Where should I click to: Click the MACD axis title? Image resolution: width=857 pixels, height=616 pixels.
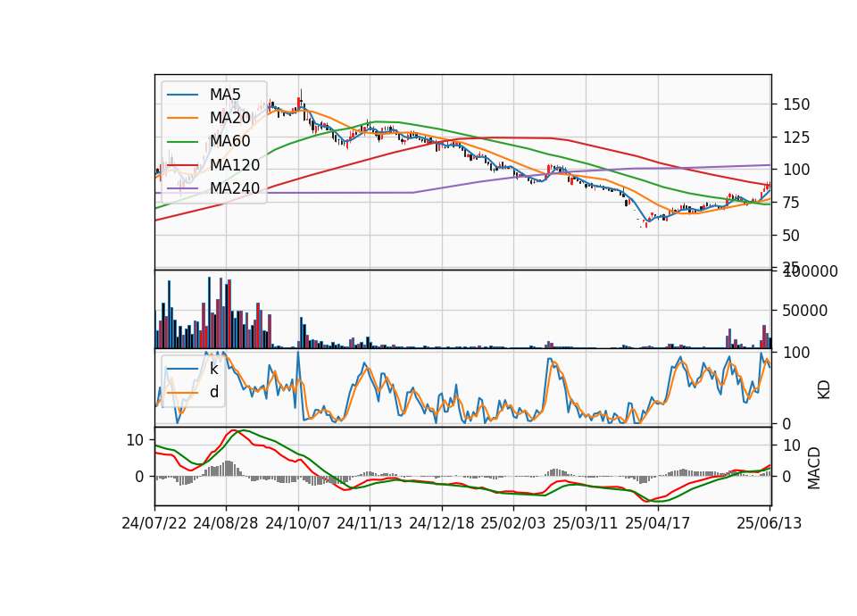click(814, 468)
